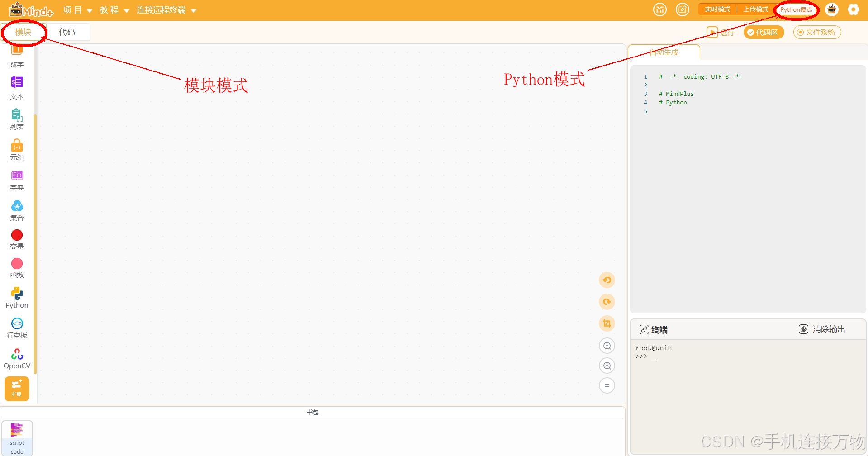The width and height of the screenshot is (868, 456).
Task: Select the 自动生成 code tab
Action: click(x=664, y=52)
